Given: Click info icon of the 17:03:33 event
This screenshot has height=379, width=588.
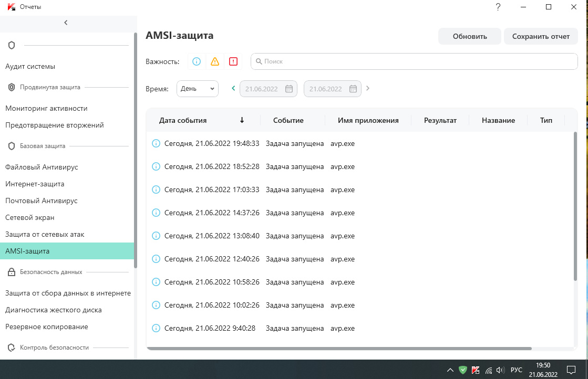Looking at the screenshot, I should pyautogui.click(x=156, y=189).
